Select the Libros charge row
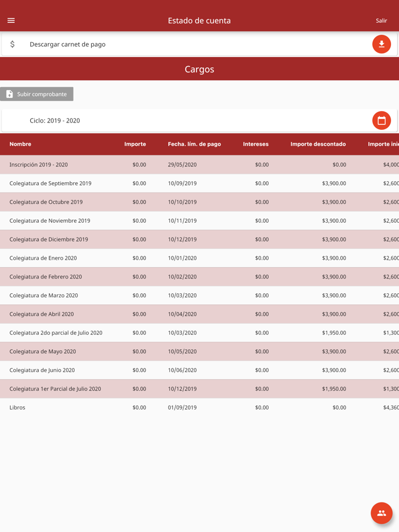The image size is (399, 532). [x=199, y=407]
